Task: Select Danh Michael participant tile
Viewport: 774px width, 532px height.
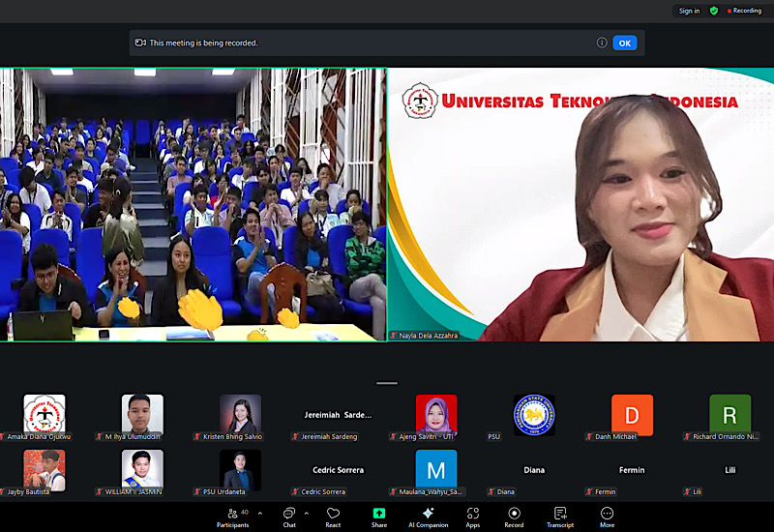Action: [632, 416]
